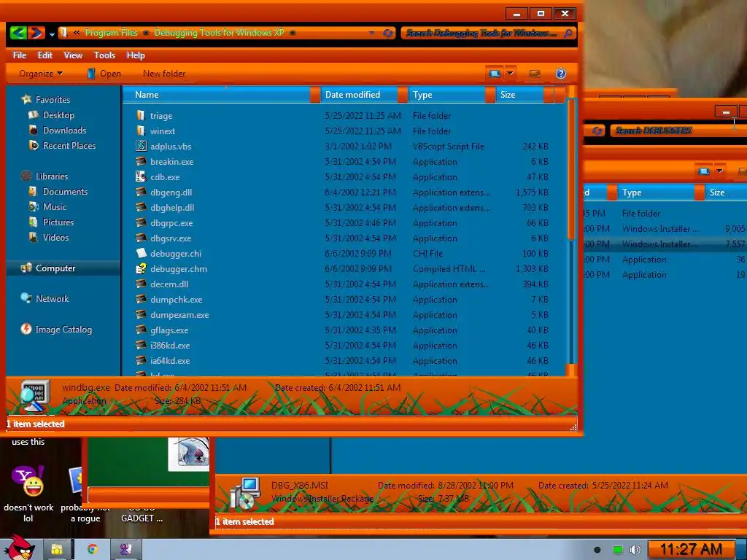This screenshot has height=560, width=747.
Task: Select the gflags.exe file icon
Action: (141, 330)
